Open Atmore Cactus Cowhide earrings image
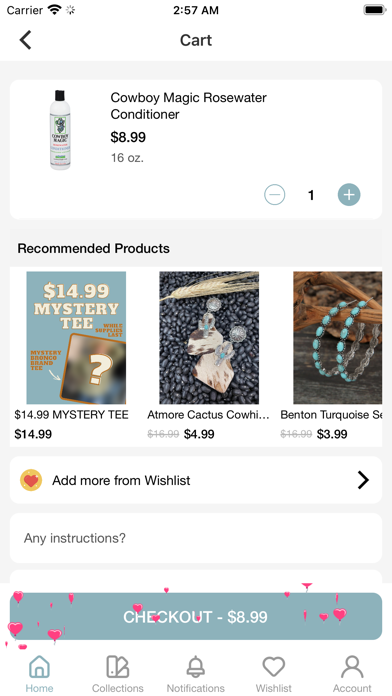 tap(209, 338)
